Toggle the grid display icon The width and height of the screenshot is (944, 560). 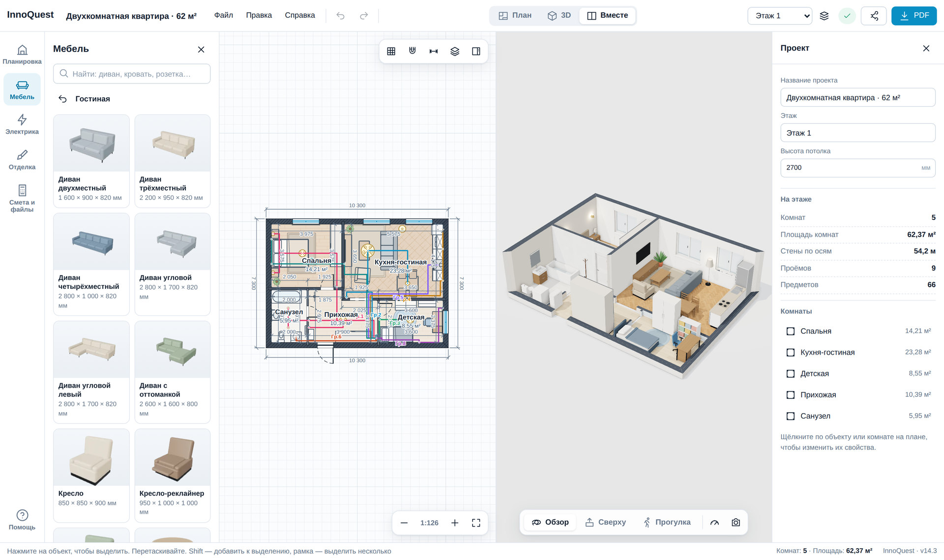391,51
